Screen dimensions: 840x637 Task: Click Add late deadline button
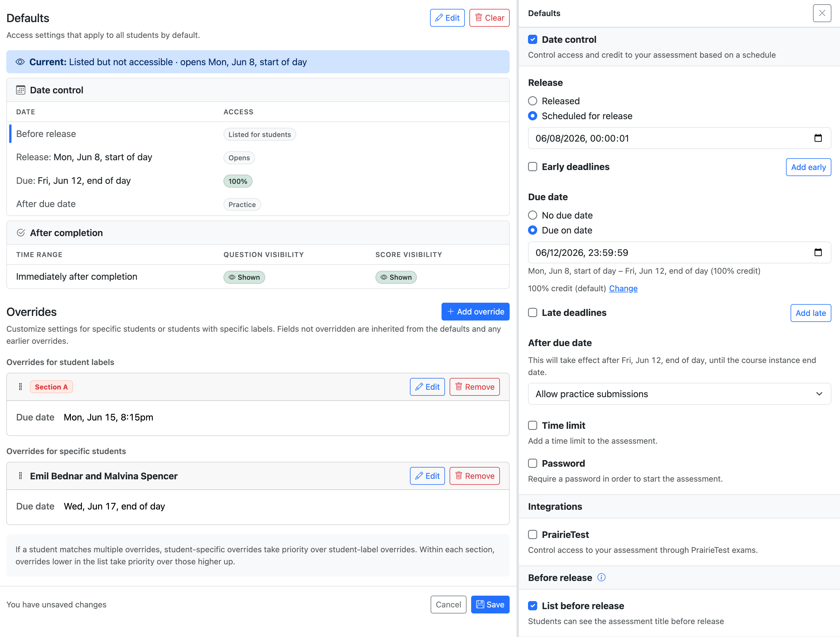click(x=811, y=313)
